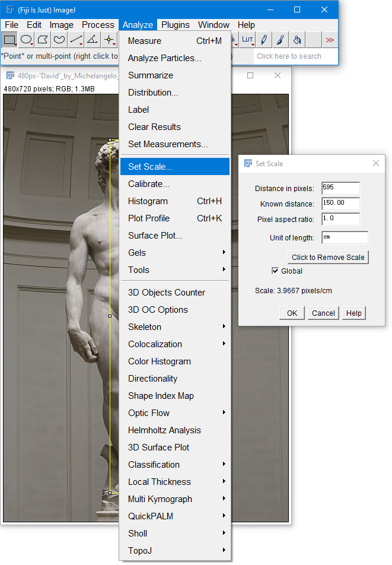This screenshot has height=565, width=392.
Task: Click the Known distance field
Action: coord(340,204)
